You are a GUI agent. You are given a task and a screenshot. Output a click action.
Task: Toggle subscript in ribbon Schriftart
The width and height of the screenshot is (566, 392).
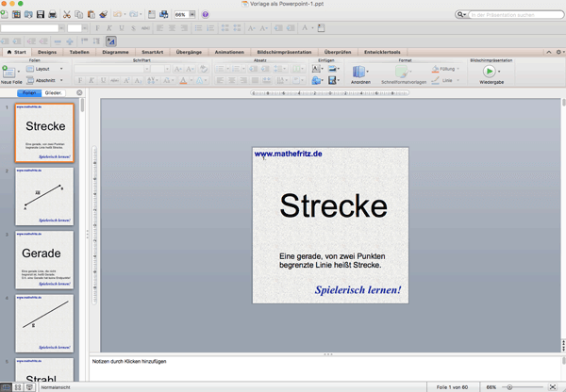click(139, 80)
